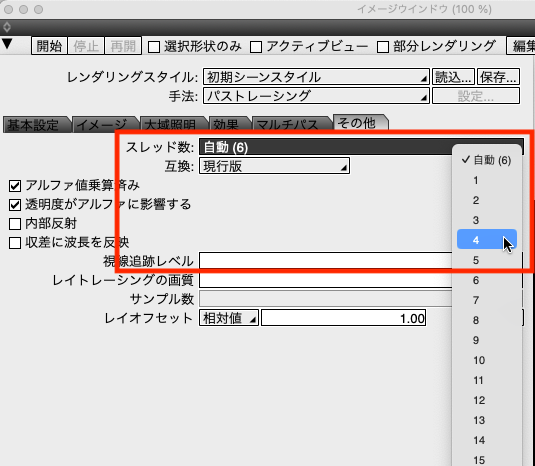Enable the 内部反射 checkbox
The width and height of the screenshot is (535, 466).
[x=15, y=224]
